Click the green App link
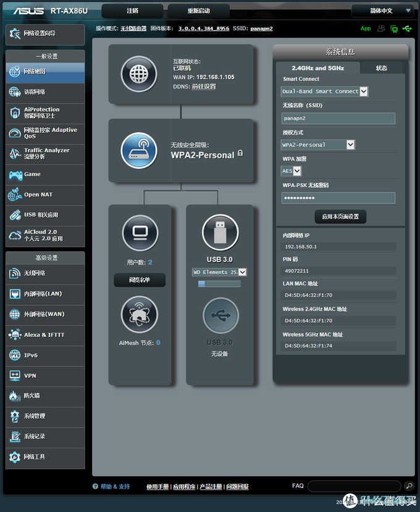The image size is (420, 512). coord(366,28)
